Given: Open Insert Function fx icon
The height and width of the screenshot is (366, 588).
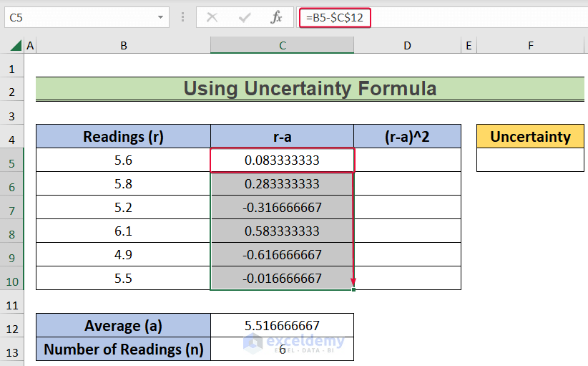Looking at the screenshot, I should tap(276, 17).
